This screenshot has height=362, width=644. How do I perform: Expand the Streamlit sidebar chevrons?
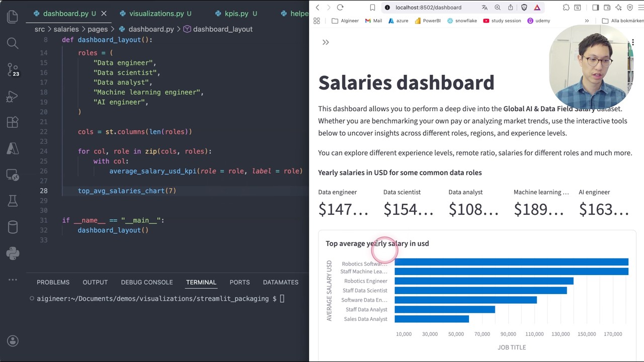pos(326,42)
